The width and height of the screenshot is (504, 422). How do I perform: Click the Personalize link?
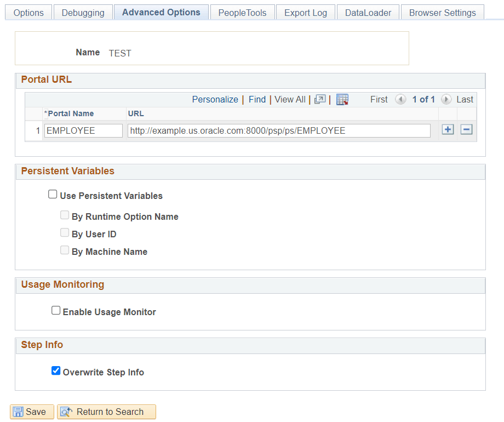coord(215,99)
